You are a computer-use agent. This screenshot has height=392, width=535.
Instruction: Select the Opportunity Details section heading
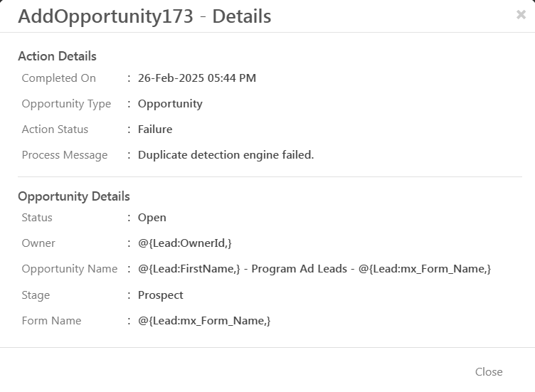coord(74,196)
